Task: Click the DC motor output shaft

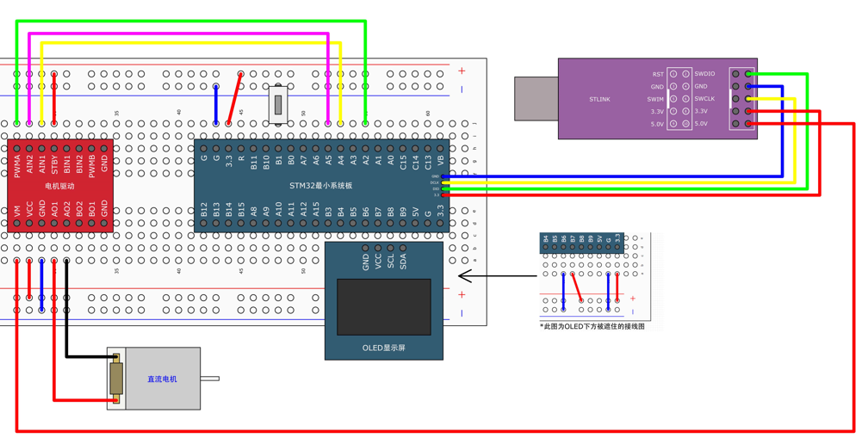Action: pyautogui.click(x=210, y=379)
